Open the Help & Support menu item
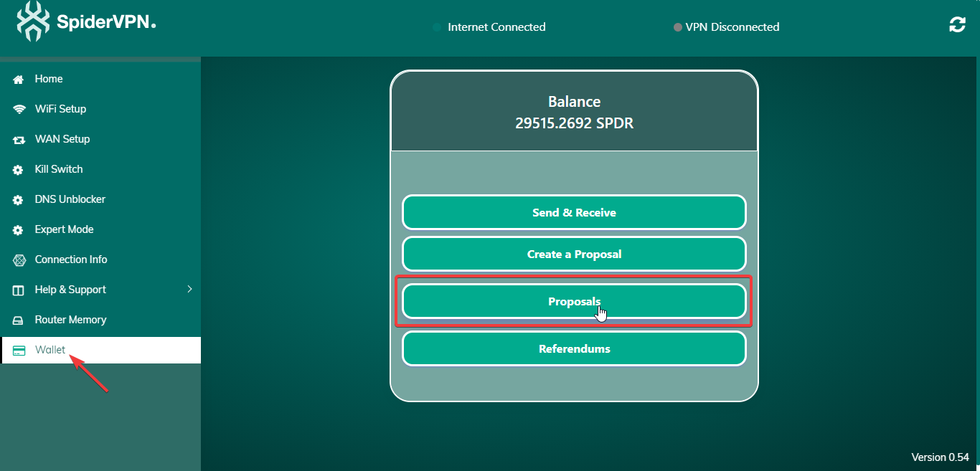This screenshot has height=471, width=980. click(70, 290)
